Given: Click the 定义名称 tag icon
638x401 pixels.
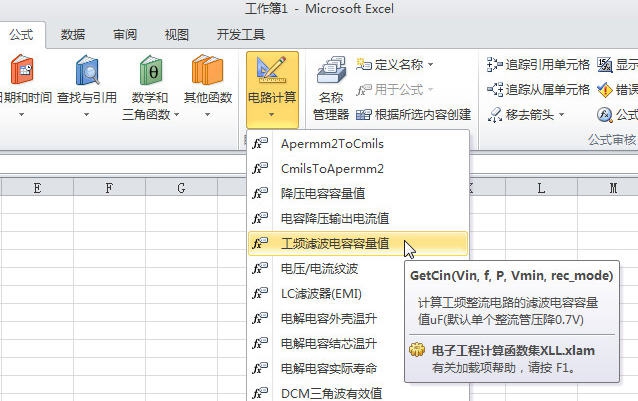Looking at the screenshot, I should [x=363, y=64].
